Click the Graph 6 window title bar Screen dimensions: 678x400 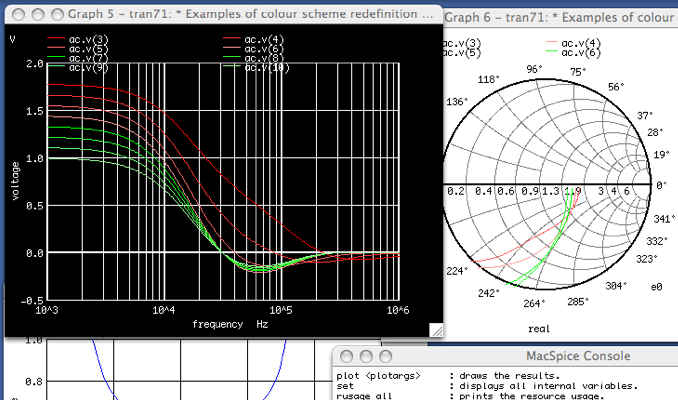click(560, 18)
